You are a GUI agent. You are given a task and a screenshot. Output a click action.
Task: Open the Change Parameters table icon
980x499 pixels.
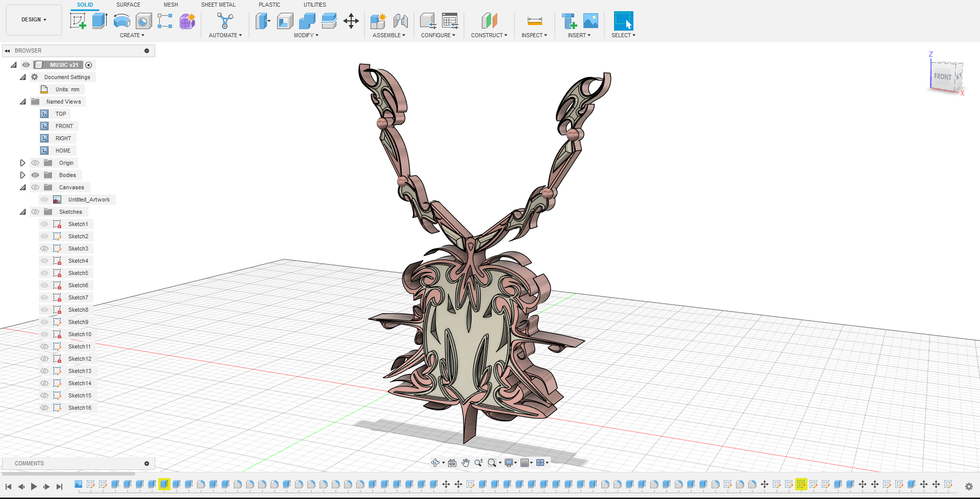[450, 21]
